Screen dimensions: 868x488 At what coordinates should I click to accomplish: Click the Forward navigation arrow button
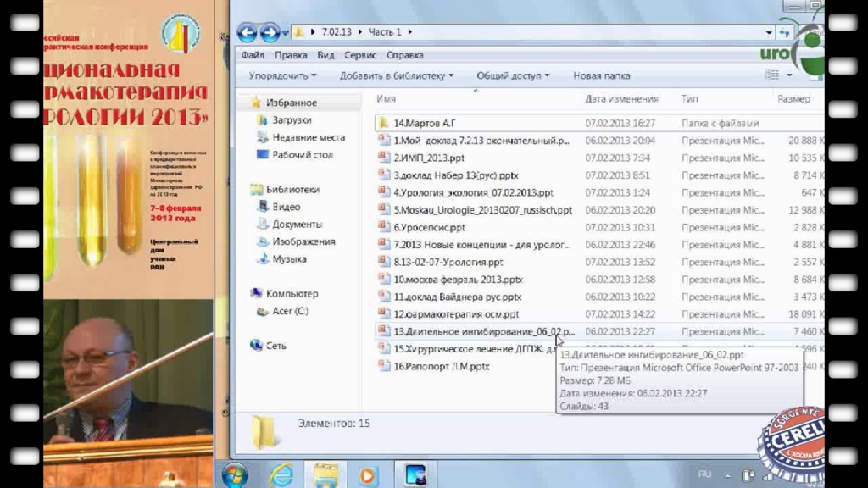pyautogui.click(x=270, y=33)
